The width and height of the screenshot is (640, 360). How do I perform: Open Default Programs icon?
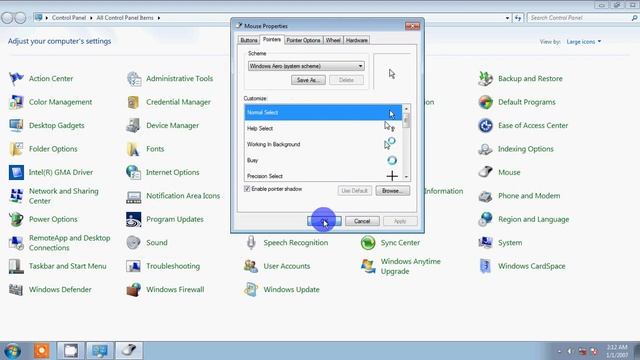tap(485, 102)
